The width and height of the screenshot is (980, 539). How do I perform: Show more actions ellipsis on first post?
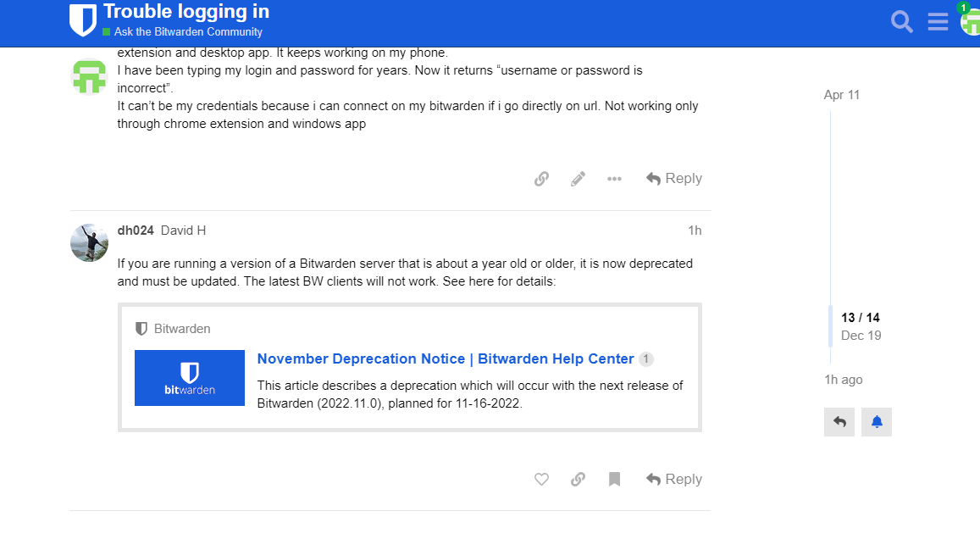[x=614, y=179]
